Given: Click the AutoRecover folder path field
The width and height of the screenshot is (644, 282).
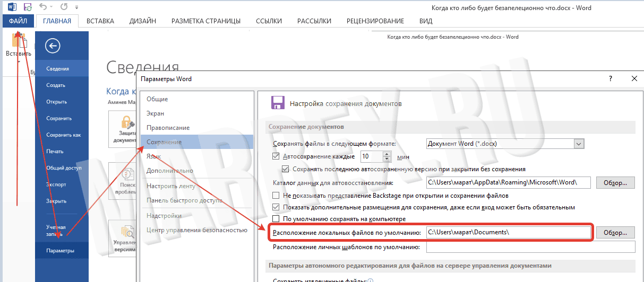Looking at the screenshot, I should [509, 183].
